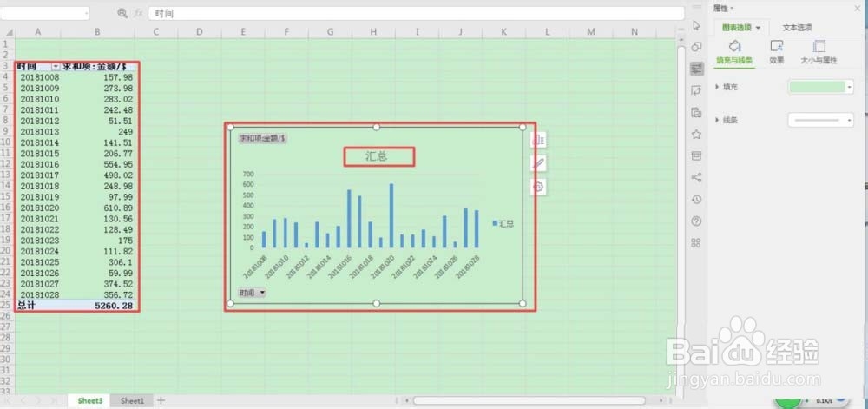
Task: Select cell containing 20181012
Action: click(x=37, y=121)
